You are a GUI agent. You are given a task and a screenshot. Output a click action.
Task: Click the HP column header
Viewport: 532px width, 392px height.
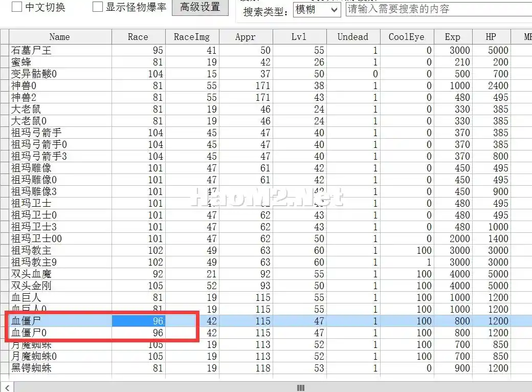491,37
